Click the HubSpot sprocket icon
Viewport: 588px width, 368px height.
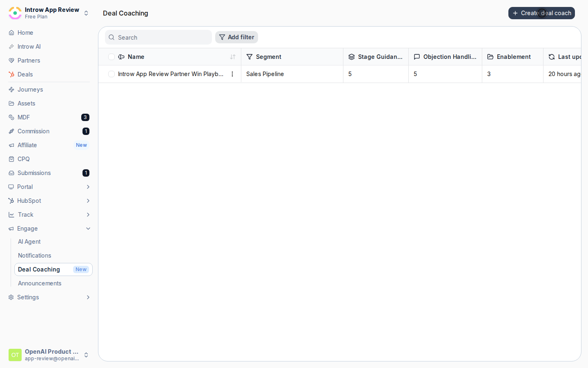coord(11,201)
